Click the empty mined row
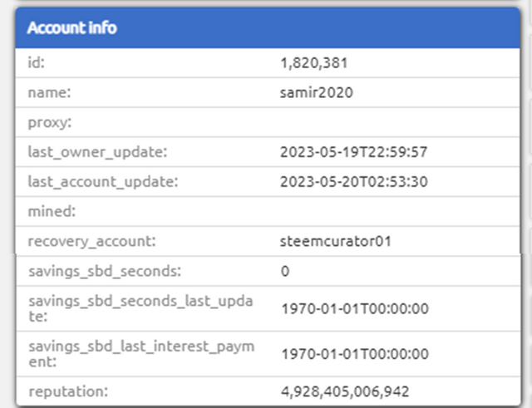 click(268, 211)
